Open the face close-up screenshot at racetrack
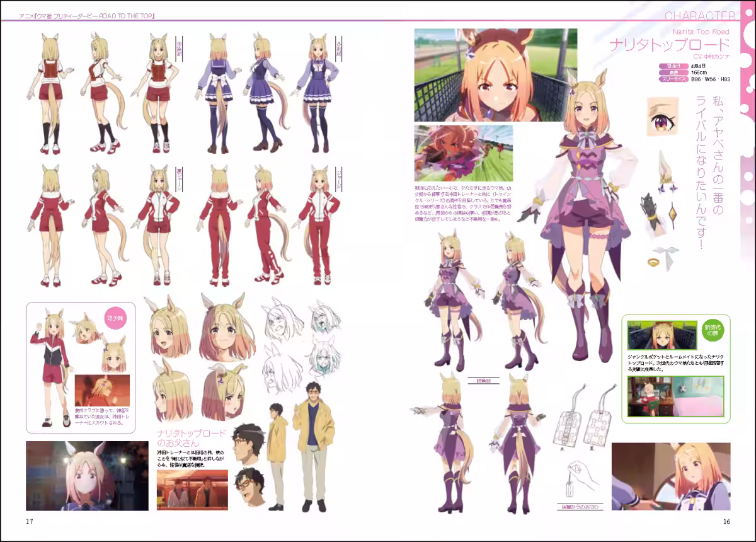This screenshot has width=756, height=542. pyautogui.click(x=495, y=75)
